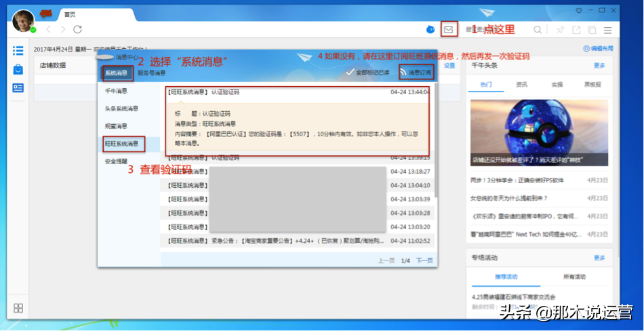Image resolution: width=644 pixels, height=331 pixels.
Task: Open the shopping bag sidebar icon
Action: pos(18,69)
